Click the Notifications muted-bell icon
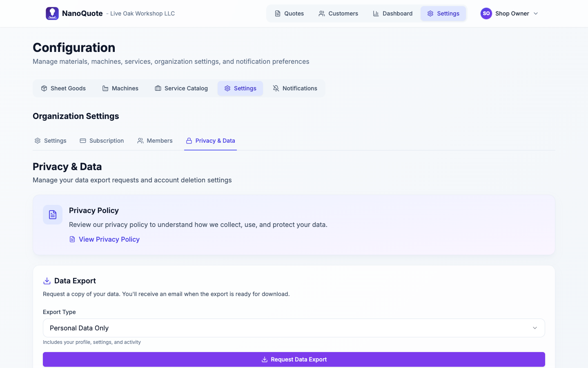 coord(276,88)
